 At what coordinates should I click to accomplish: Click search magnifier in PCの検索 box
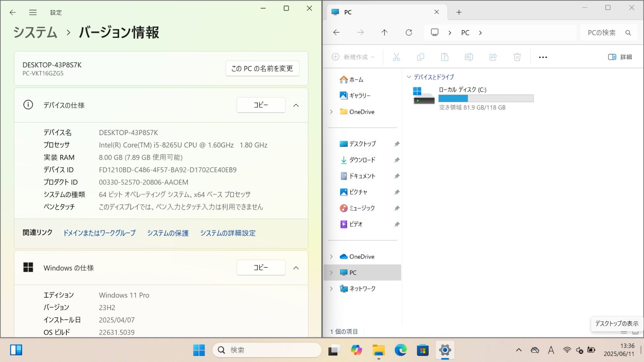pyautogui.click(x=628, y=33)
